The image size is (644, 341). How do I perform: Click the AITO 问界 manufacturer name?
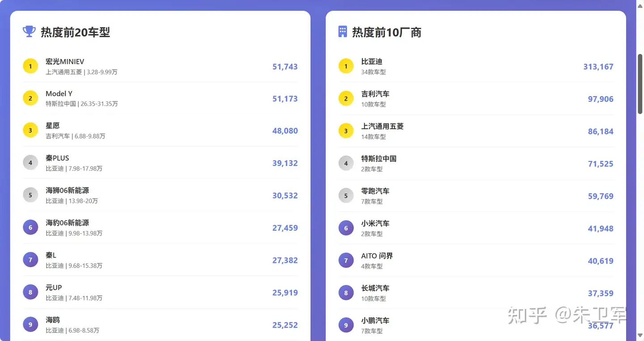[377, 256]
